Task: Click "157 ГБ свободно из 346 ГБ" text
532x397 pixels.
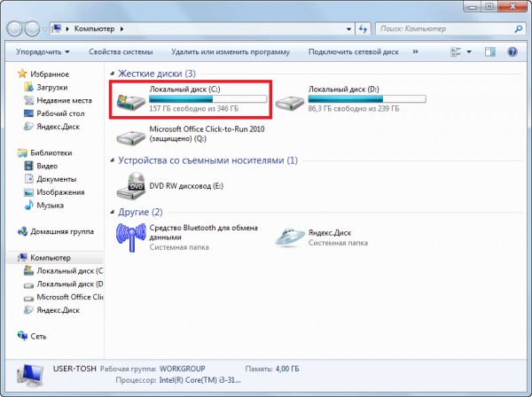Action: point(193,108)
